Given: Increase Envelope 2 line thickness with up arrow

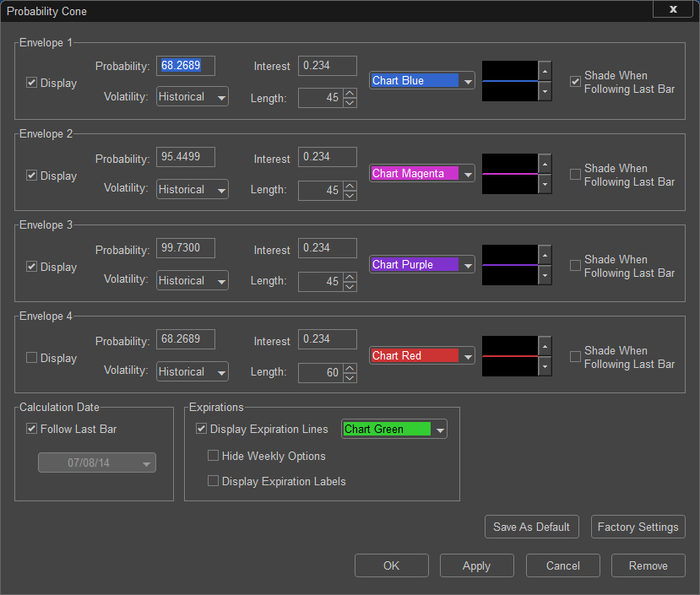Looking at the screenshot, I should [x=545, y=164].
